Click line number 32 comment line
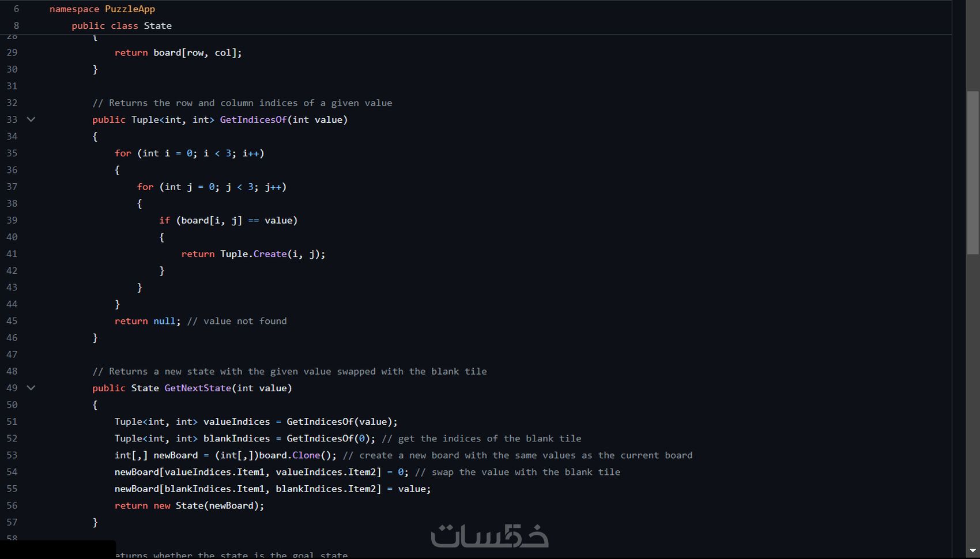 pyautogui.click(x=12, y=103)
